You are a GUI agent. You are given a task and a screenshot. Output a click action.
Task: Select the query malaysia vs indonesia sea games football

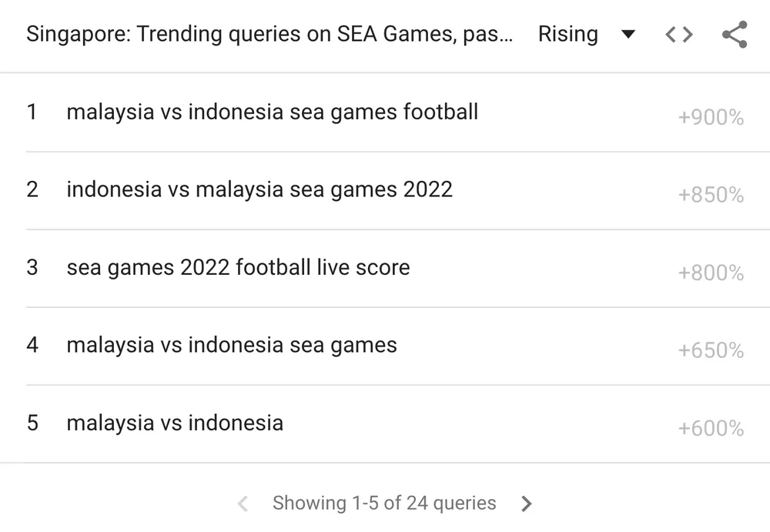pos(272,112)
